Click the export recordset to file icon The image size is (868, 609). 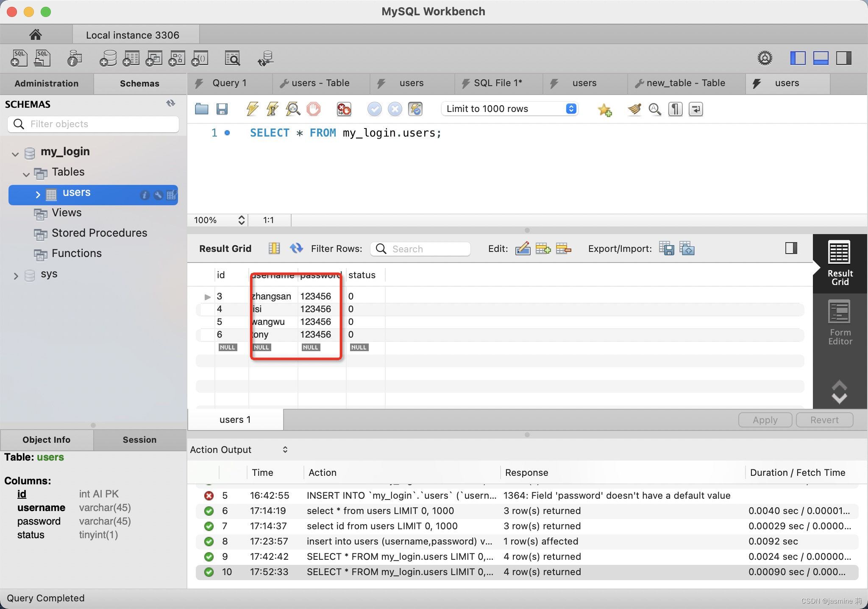coord(666,249)
